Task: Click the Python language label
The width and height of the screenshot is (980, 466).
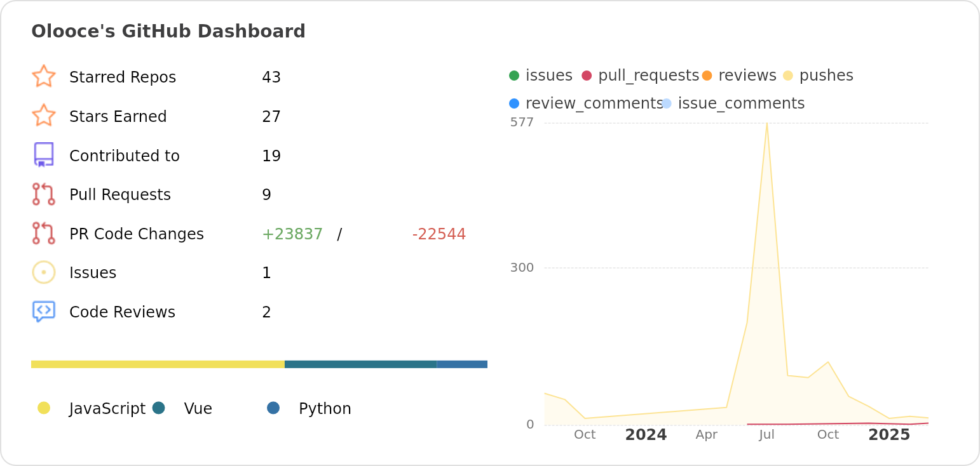Action: click(325, 409)
